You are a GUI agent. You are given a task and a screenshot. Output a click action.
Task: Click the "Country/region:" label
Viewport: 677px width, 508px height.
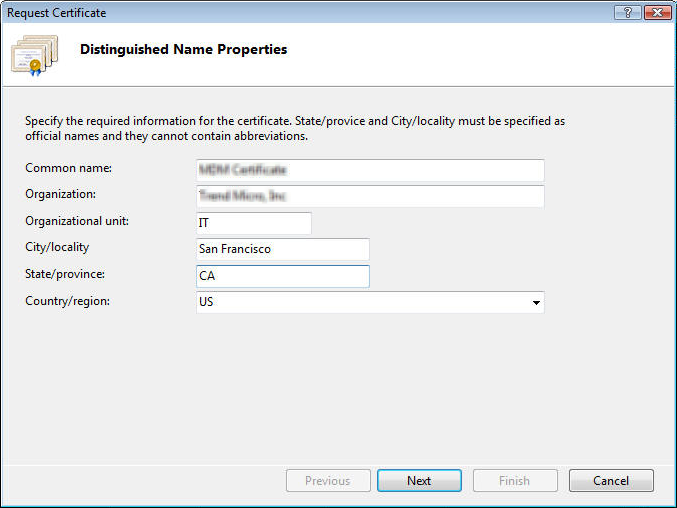click(x=67, y=300)
